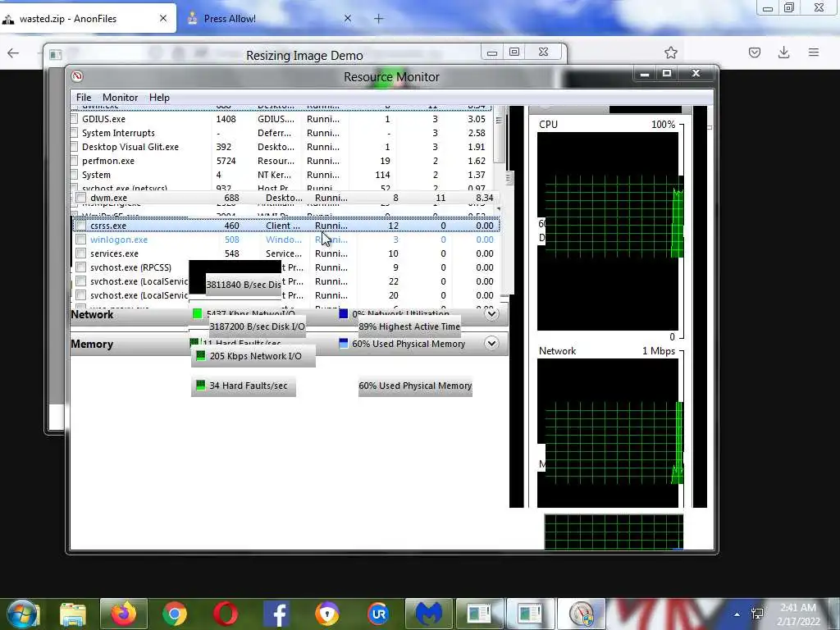Click the Resizing Image Demo window icon
Image resolution: width=840 pixels, height=630 pixels.
click(56, 54)
